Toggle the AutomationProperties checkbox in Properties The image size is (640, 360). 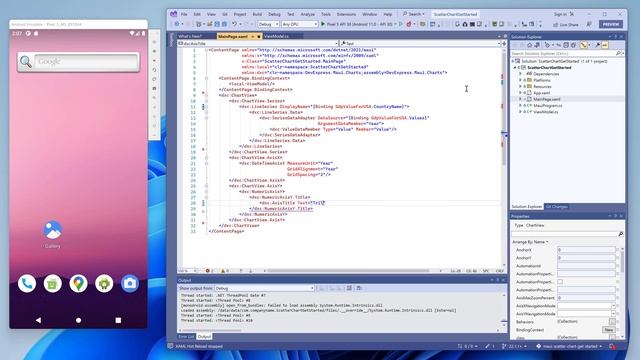pyautogui.click(x=560, y=282)
